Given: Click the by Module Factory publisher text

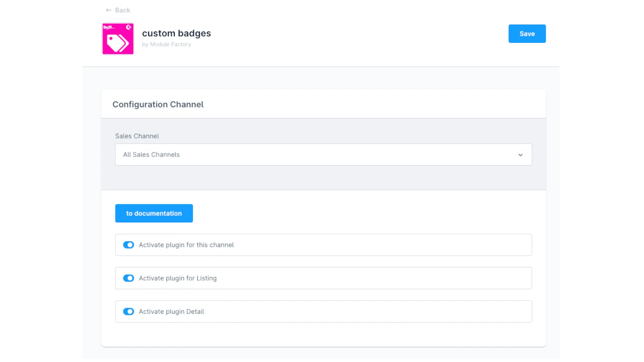Looking at the screenshot, I should [x=166, y=44].
